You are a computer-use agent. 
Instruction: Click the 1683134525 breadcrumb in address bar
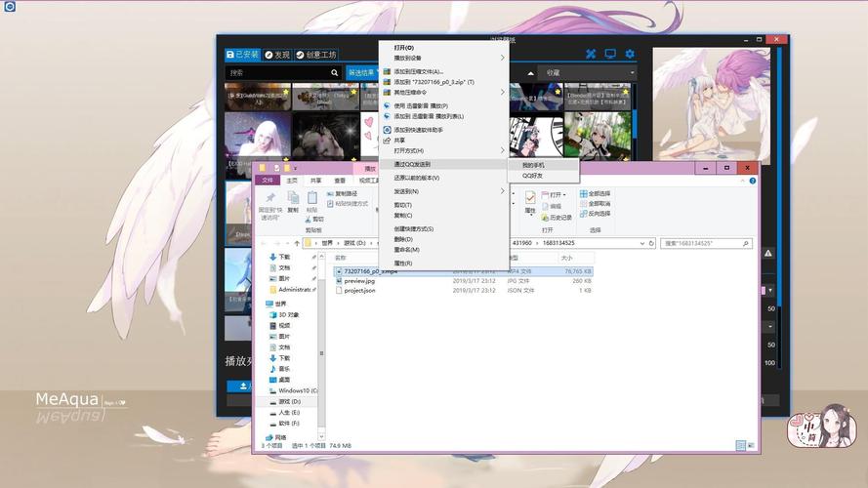pyautogui.click(x=558, y=243)
